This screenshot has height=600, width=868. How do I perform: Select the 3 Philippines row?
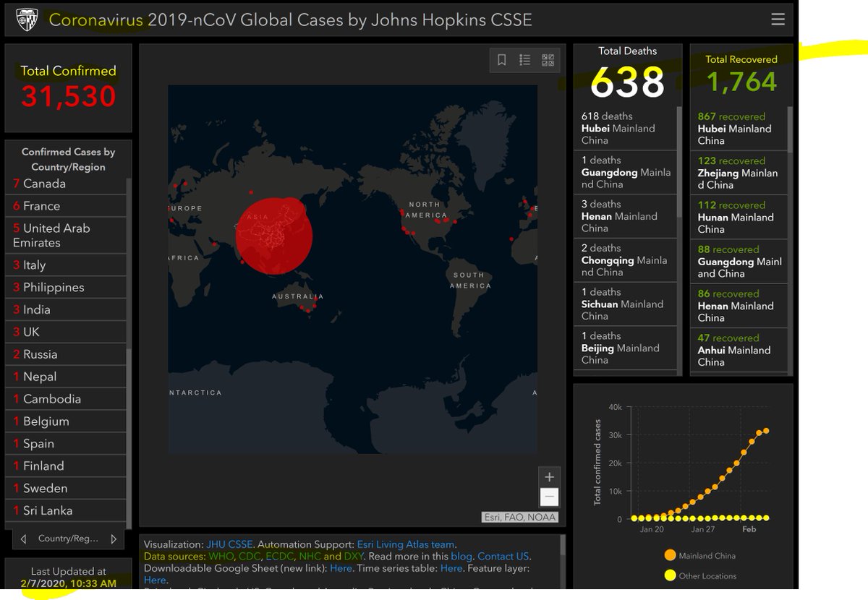pyautogui.click(x=67, y=288)
